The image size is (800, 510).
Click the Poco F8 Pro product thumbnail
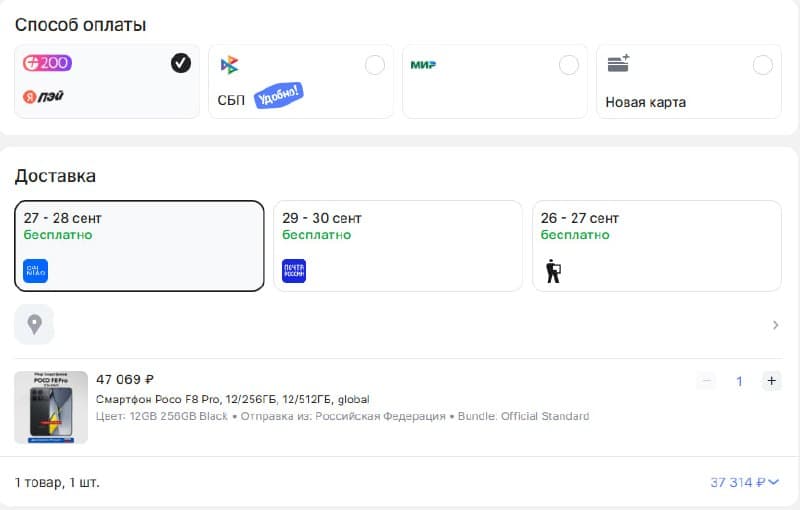[51, 407]
